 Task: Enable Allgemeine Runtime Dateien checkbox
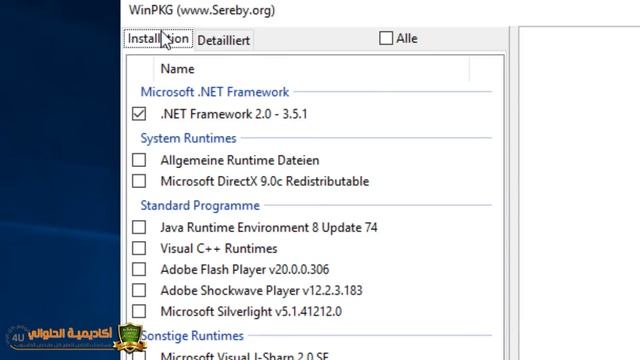click(139, 160)
